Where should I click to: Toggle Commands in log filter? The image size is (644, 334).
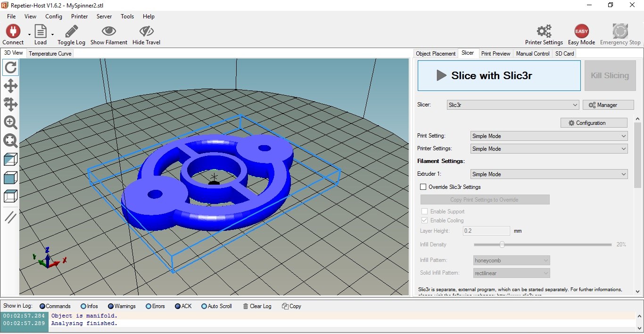(x=55, y=306)
